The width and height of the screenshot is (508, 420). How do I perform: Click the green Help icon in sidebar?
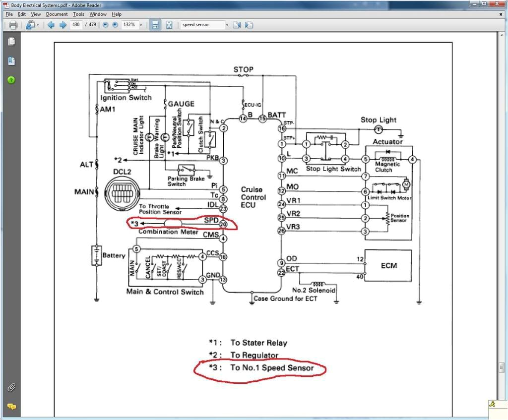11,79
